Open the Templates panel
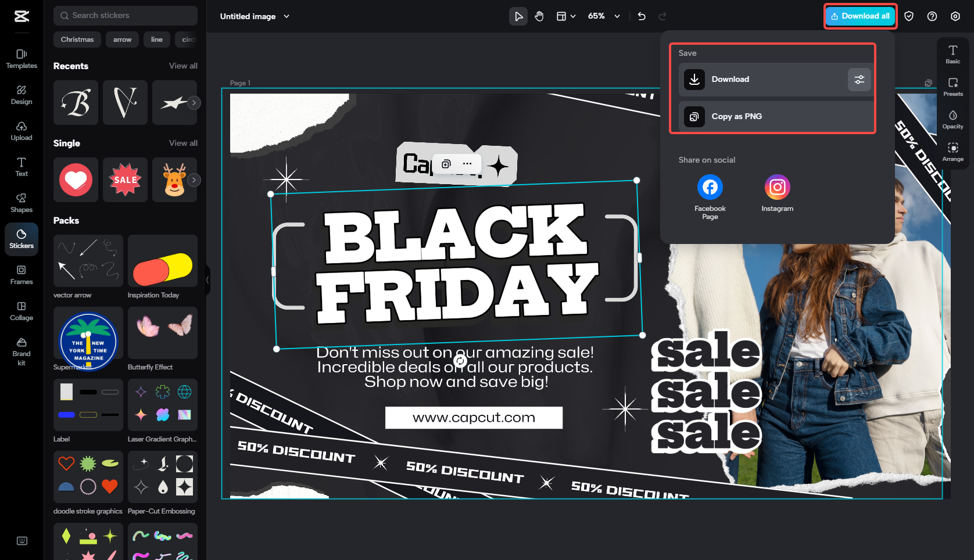This screenshot has height=560, width=974. click(21, 59)
